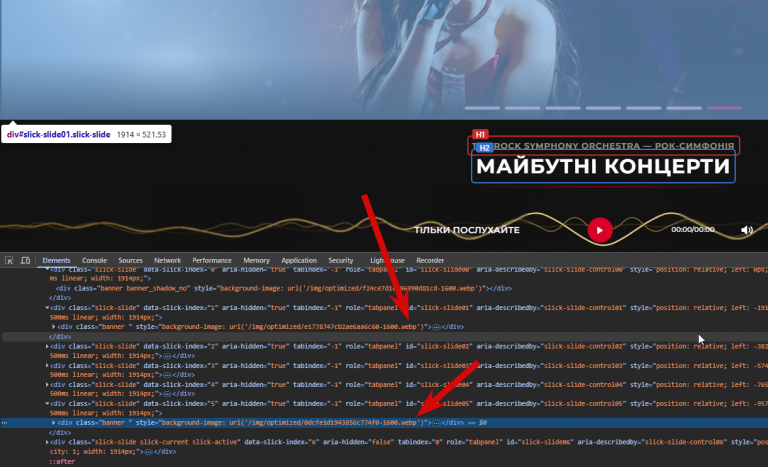Open the Console tab
This screenshot has width=768, height=467.
(x=95, y=260)
